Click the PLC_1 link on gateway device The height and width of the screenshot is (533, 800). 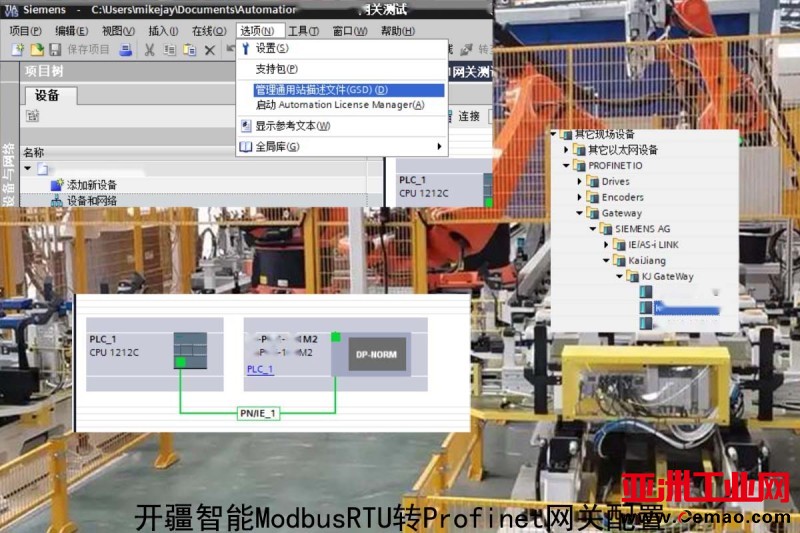tap(260, 369)
